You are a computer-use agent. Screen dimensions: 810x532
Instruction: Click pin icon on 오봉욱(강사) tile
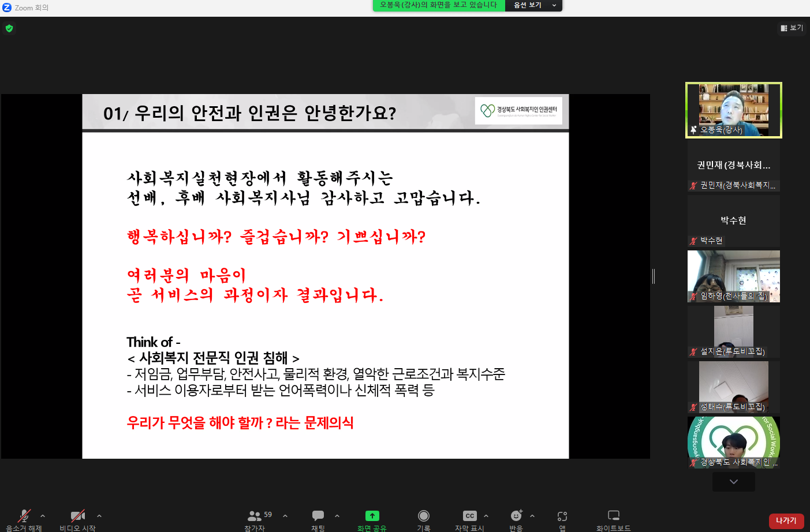(x=693, y=130)
